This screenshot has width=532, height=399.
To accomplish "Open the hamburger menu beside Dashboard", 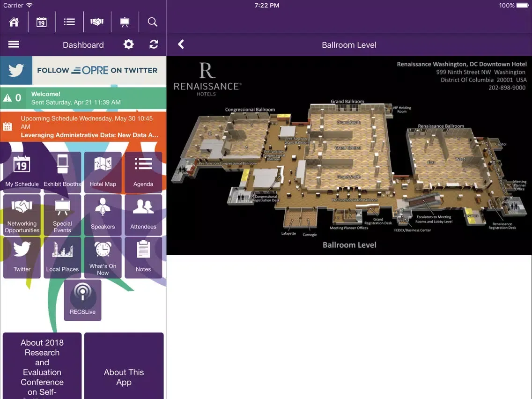I will pyautogui.click(x=14, y=44).
